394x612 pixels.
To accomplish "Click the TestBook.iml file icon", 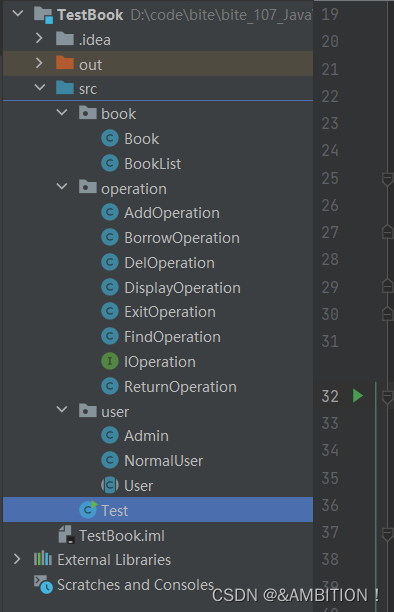I will pyautogui.click(x=66, y=535).
